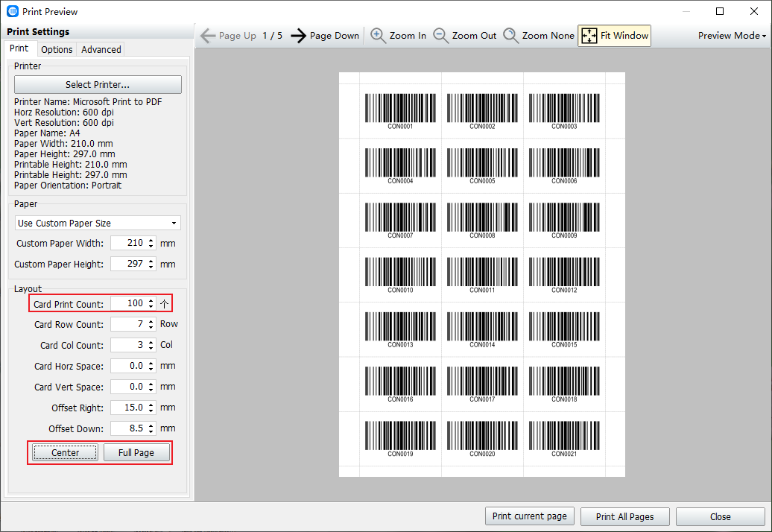The width and height of the screenshot is (772, 532).
Task: Decrease Card Col Count with down spinner
Action: pos(151,348)
